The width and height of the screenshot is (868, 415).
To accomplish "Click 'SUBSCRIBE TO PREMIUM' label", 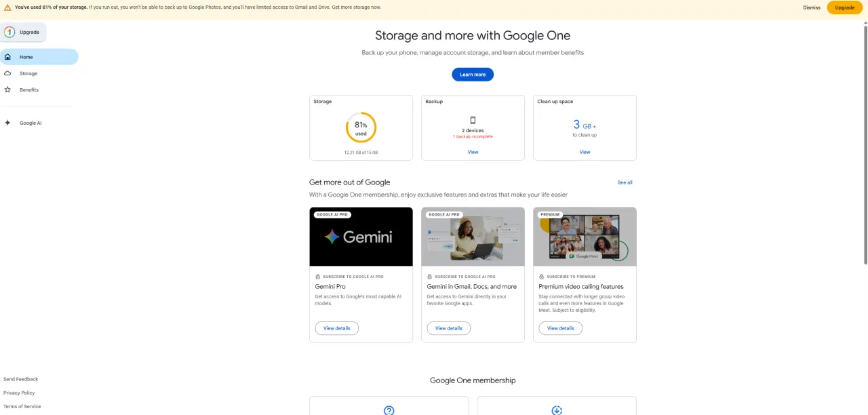I will click(x=571, y=277).
